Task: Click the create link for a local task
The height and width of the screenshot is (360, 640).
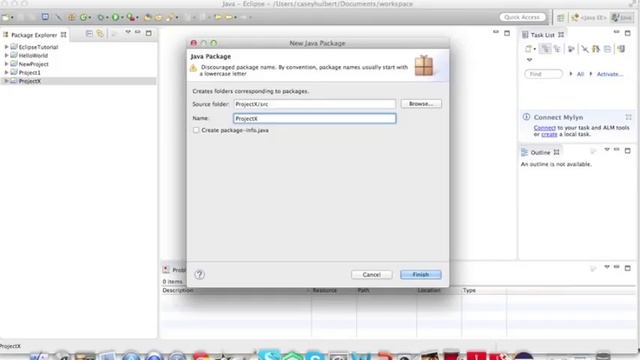Action: [x=549, y=134]
